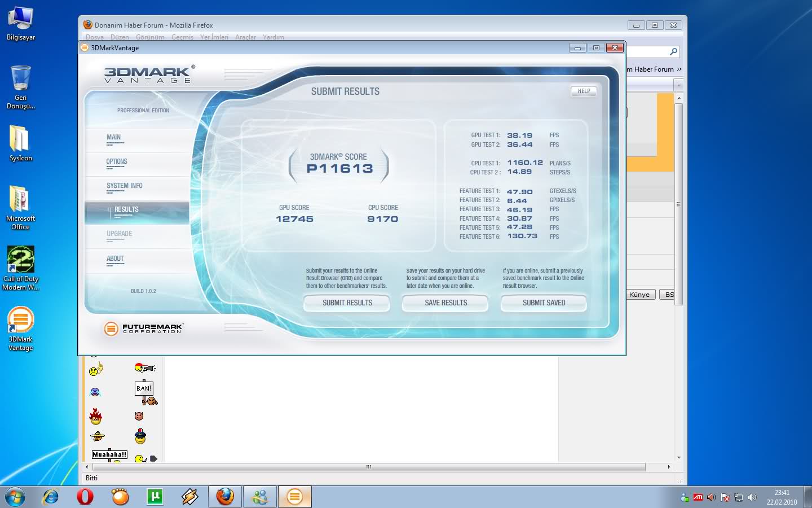Image resolution: width=812 pixels, height=508 pixels.
Task: Open the Firefox tab list dropdown arrow
Action: point(678,85)
